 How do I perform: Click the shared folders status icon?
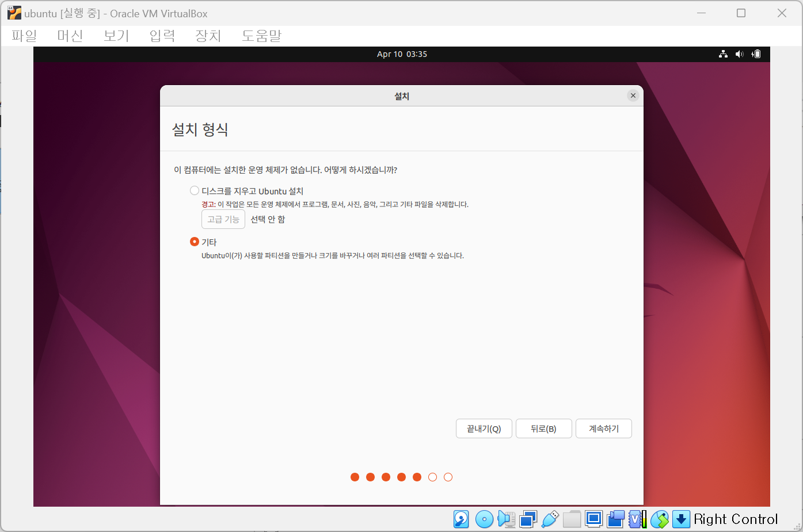pyautogui.click(x=572, y=519)
